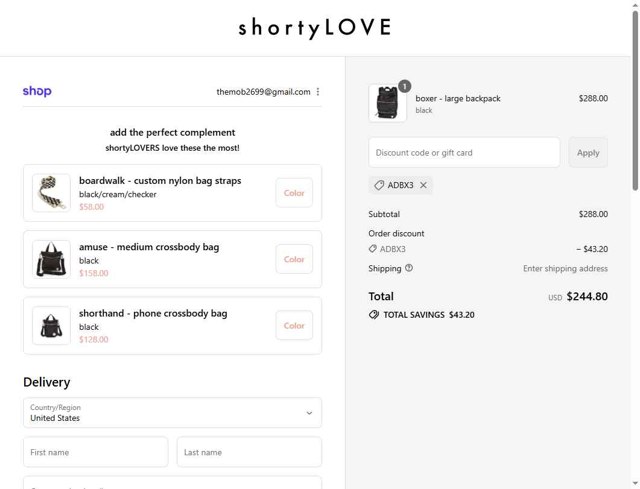Click the shipping info question mark icon
This screenshot has width=640, height=489.
point(409,268)
